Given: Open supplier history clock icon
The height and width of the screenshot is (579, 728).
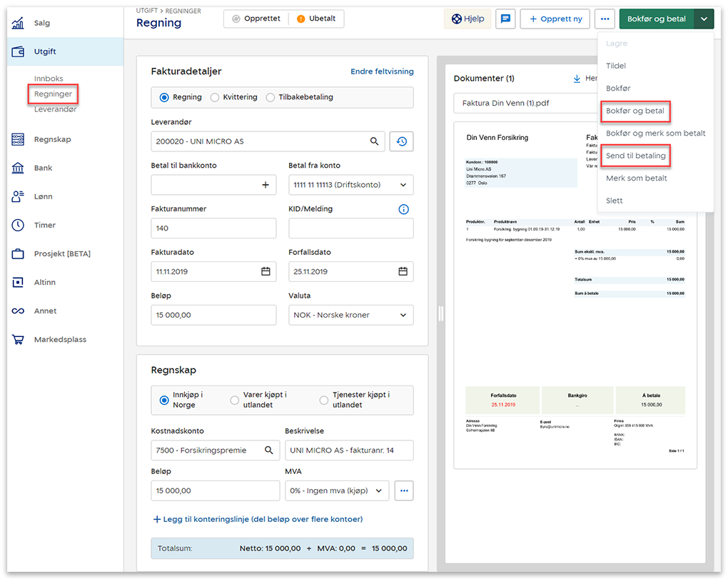Looking at the screenshot, I should coord(401,141).
